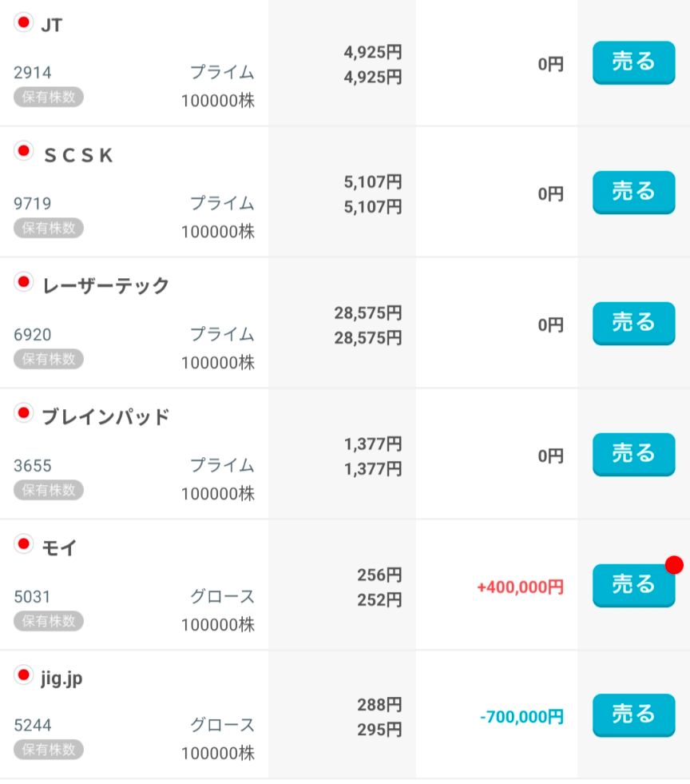Sell SCSK shares with 売る button

[633, 193]
